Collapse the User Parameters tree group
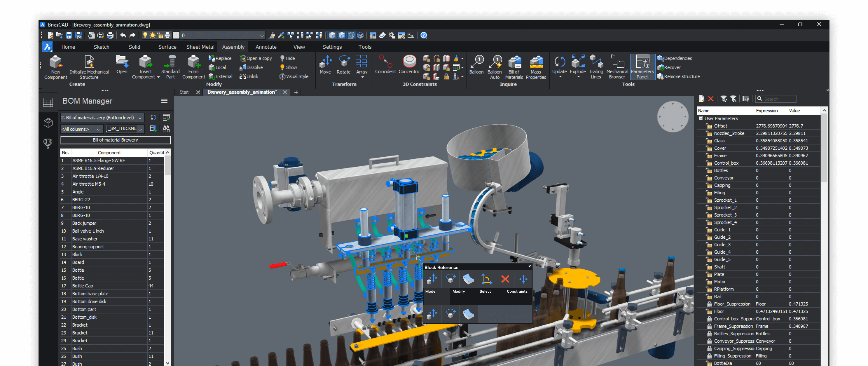The height and width of the screenshot is (366, 868). (701, 118)
